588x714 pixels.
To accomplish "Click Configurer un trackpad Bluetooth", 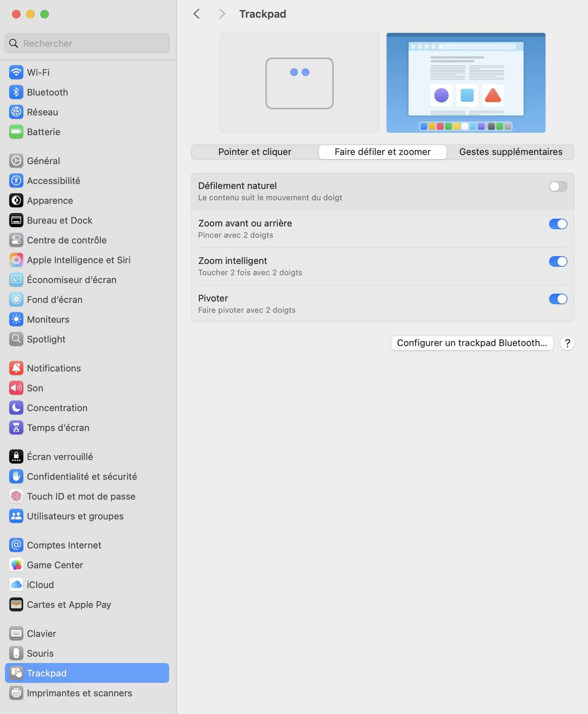I will [x=472, y=342].
